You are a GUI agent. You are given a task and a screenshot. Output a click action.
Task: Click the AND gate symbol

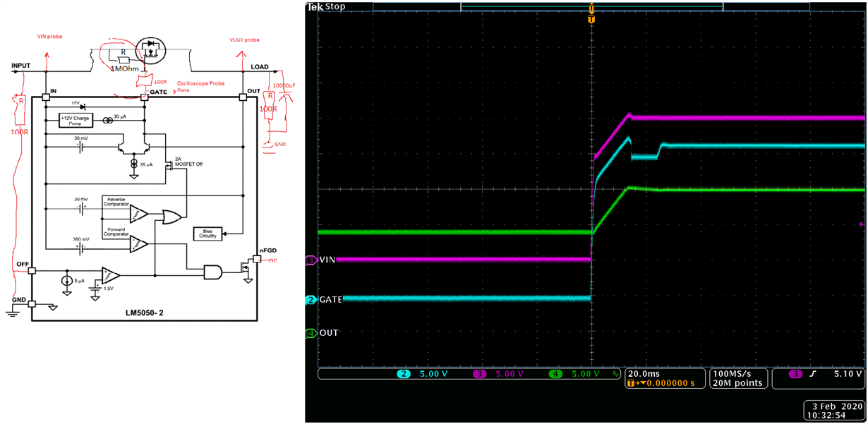(x=212, y=272)
